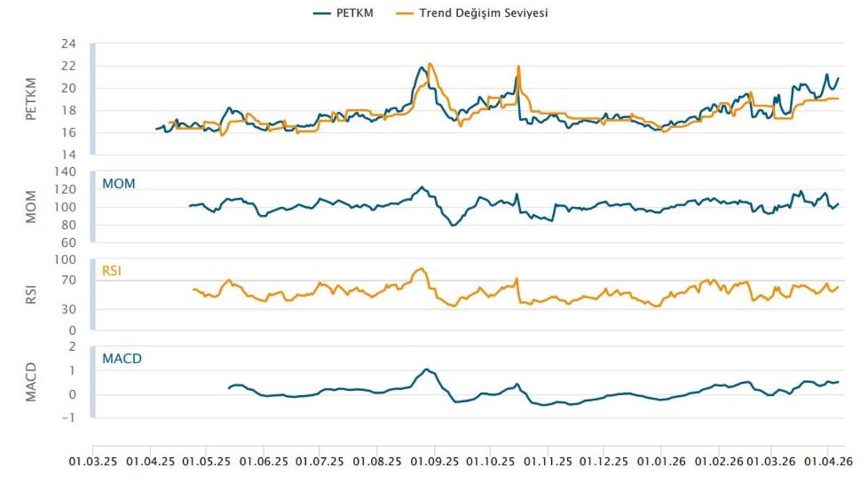The height and width of the screenshot is (500, 868).
Task: Select the 01.09.25 date on the x-axis
Action: [x=435, y=461]
